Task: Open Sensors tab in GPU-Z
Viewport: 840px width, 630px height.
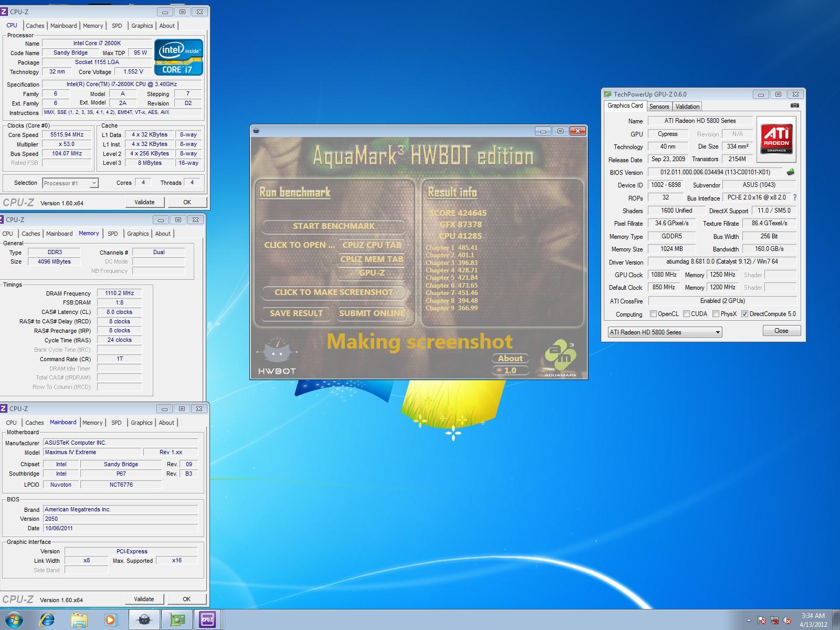Action: (659, 106)
